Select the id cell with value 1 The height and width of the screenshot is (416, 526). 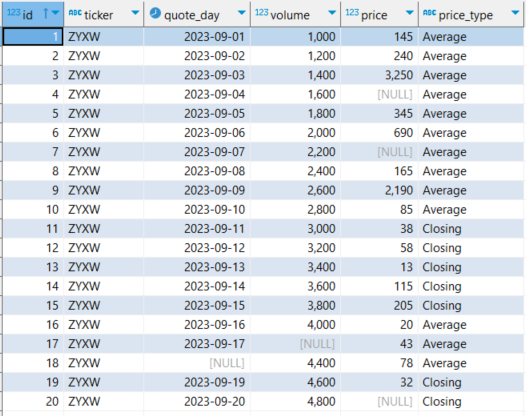tap(33, 37)
